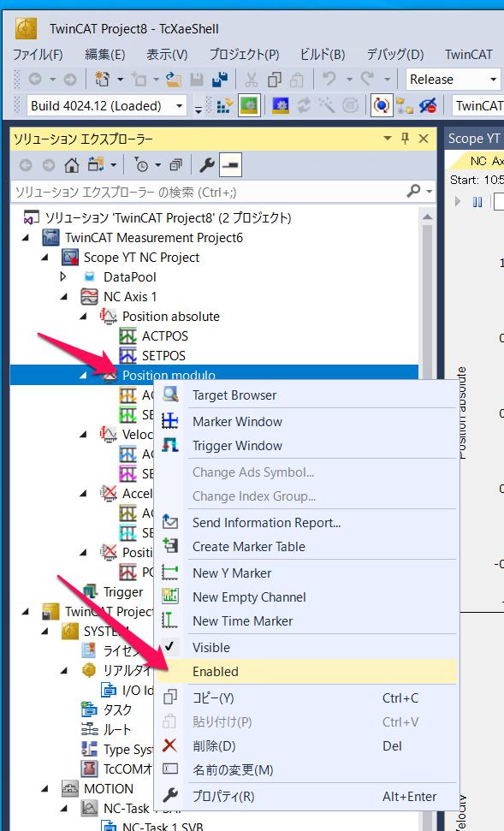Click the Pending Changes Filter clock icon
Image resolution: width=504 pixels, height=831 pixels.
[x=141, y=165]
